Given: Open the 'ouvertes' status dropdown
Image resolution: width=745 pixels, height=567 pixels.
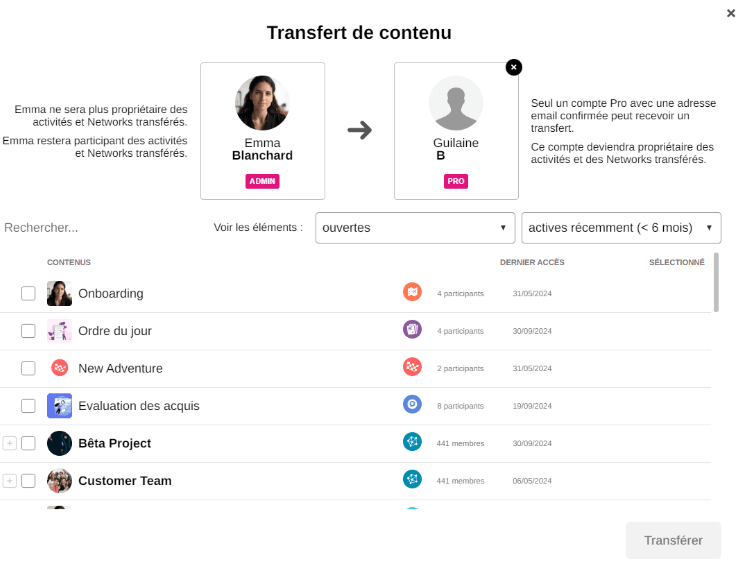Looking at the screenshot, I should click(x=415, y=228).
